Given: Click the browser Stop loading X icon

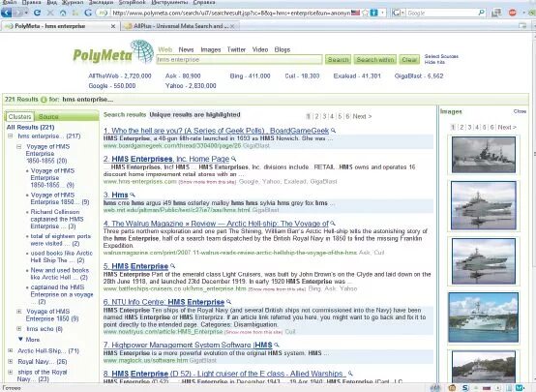Looking at the screenshot, I should 50,13.
